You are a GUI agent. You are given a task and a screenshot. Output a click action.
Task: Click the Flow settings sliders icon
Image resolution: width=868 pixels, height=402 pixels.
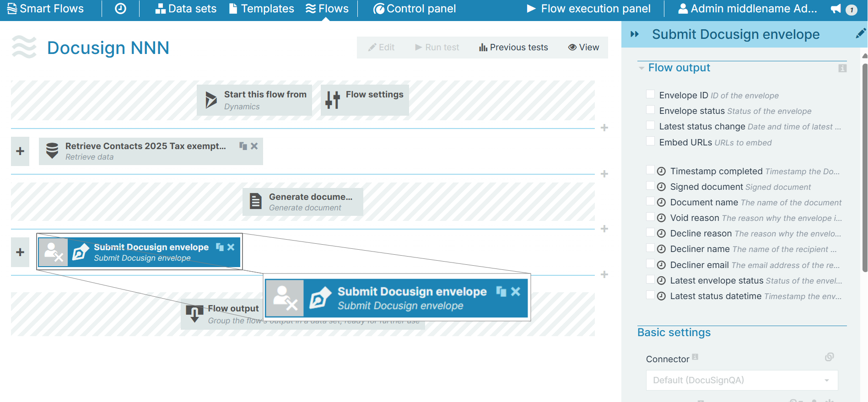point(333,100)
